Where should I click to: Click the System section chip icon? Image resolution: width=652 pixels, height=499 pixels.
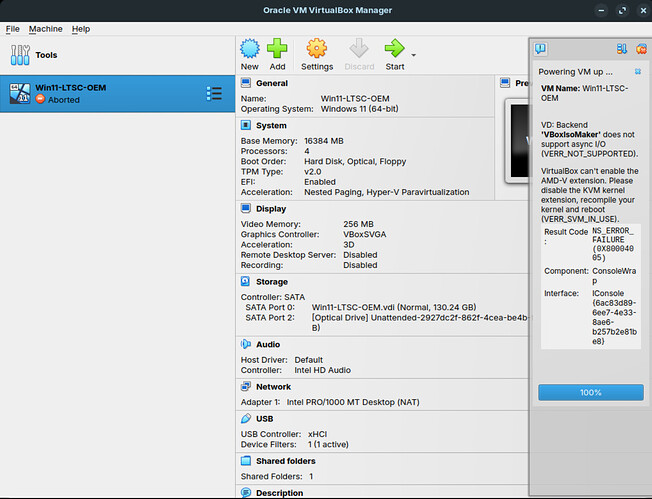point(246,125)
